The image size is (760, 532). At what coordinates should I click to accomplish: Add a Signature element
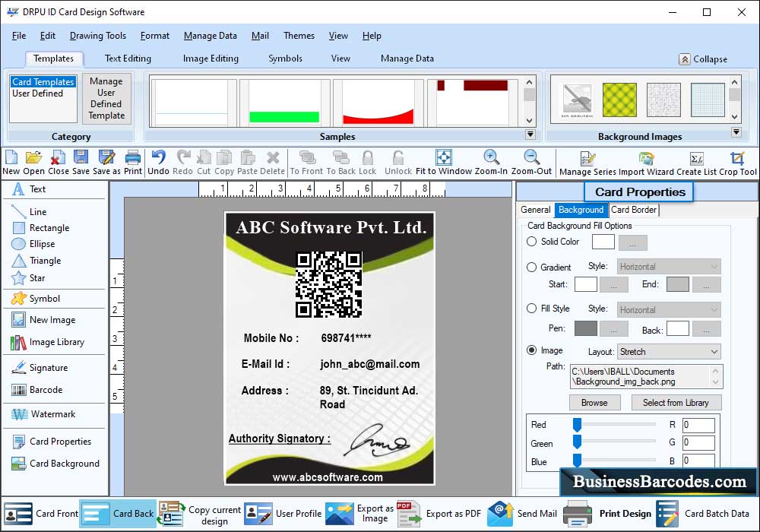[x=40, y=368]
